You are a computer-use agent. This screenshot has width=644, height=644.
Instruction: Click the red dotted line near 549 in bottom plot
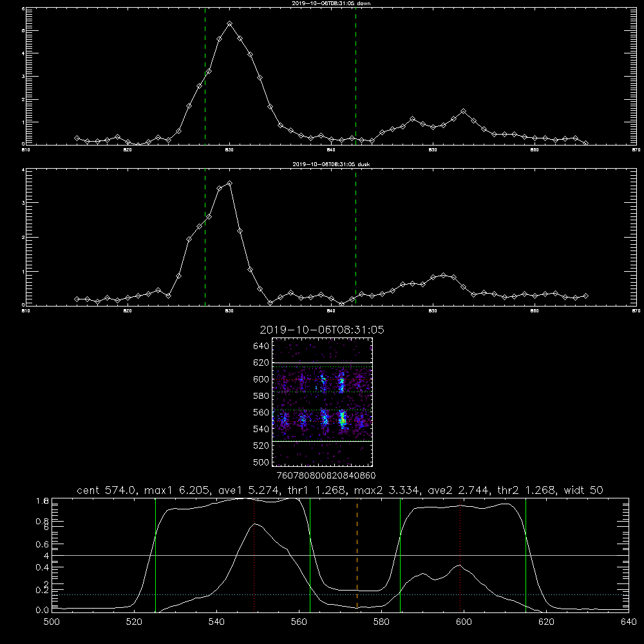coord(254,554)
